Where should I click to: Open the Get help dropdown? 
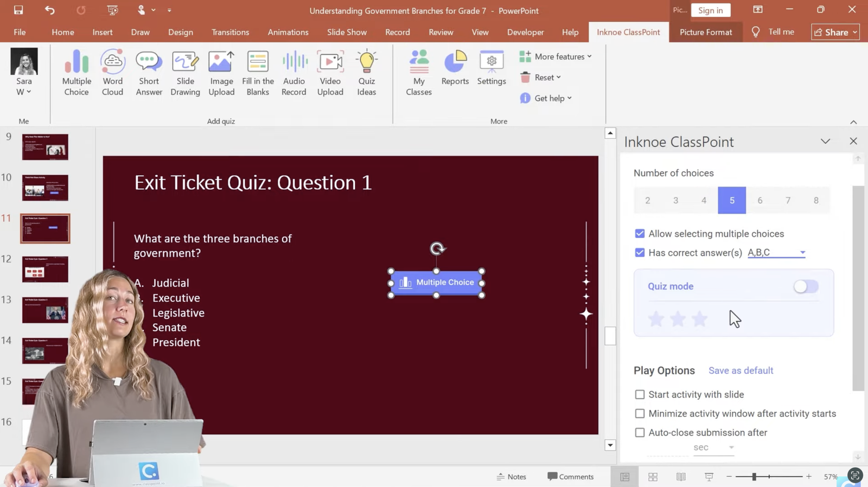click(x=546, y=98)
